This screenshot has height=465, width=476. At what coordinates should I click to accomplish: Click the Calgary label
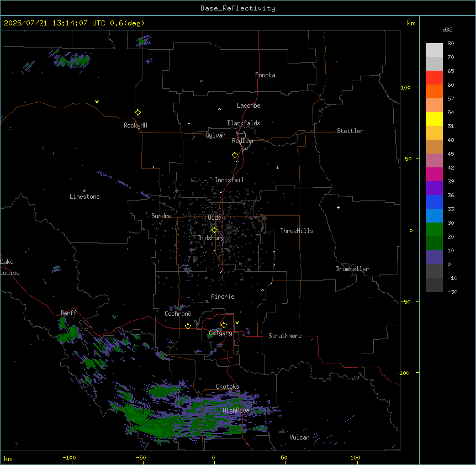click(x=221, y=333)
